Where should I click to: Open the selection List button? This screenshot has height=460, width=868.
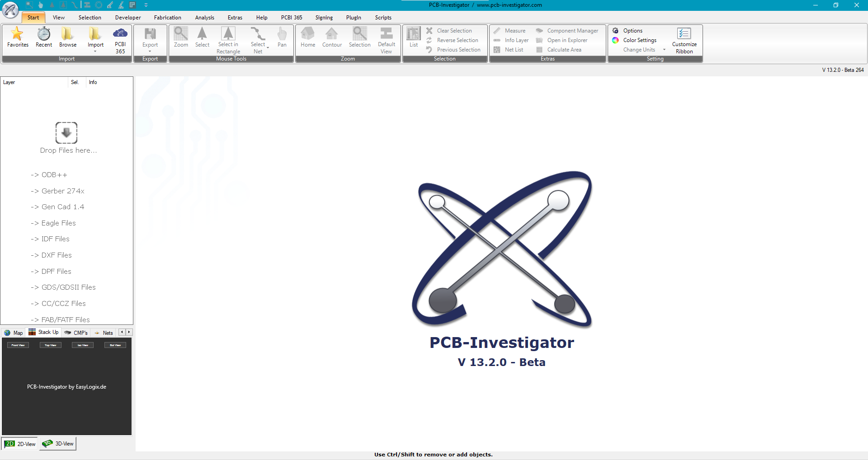(414, 37)
